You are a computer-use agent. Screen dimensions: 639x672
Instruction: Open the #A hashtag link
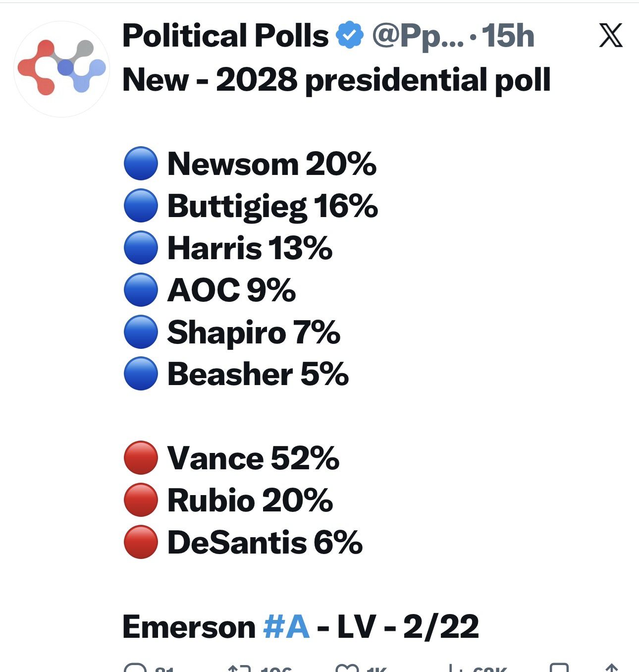click(x=286, y=627)
